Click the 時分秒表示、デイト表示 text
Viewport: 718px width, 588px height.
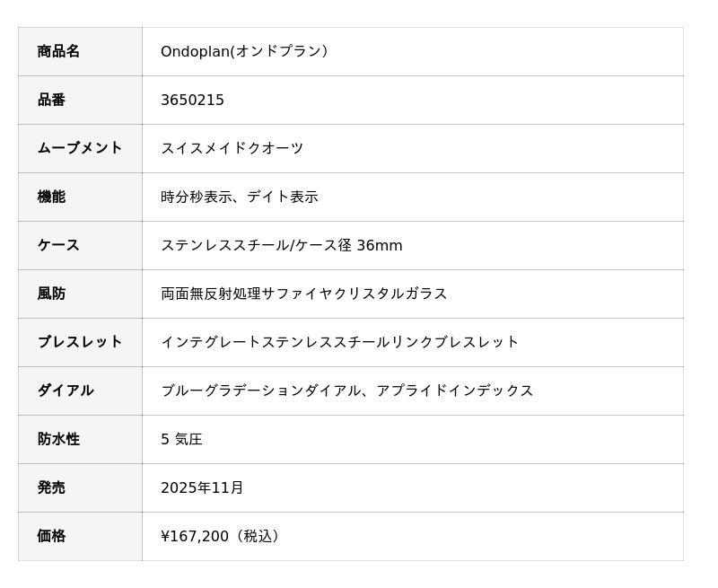pyautogui.click(x=239, y=197)
